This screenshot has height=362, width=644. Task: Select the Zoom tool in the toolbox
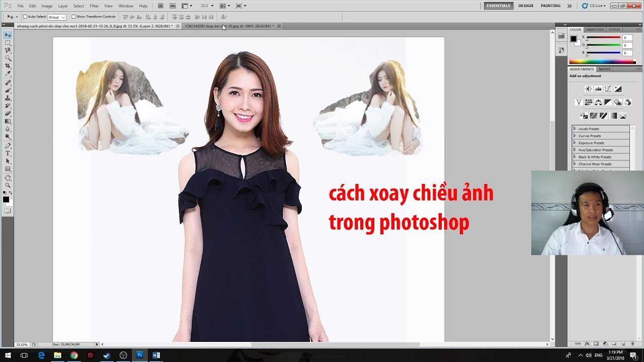pyautogui.click(x=8, y=185)
